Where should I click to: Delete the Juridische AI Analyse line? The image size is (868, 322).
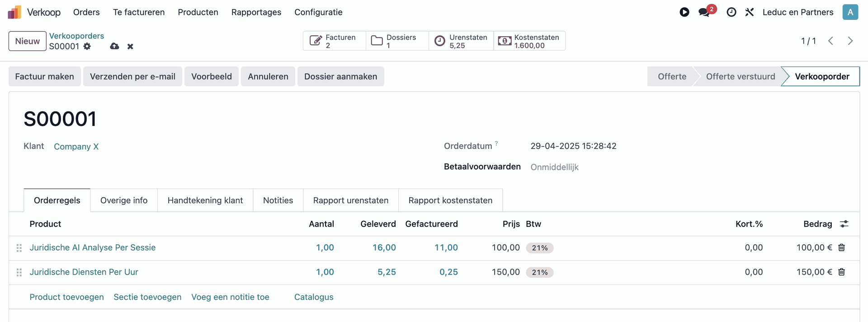[841, 247]
